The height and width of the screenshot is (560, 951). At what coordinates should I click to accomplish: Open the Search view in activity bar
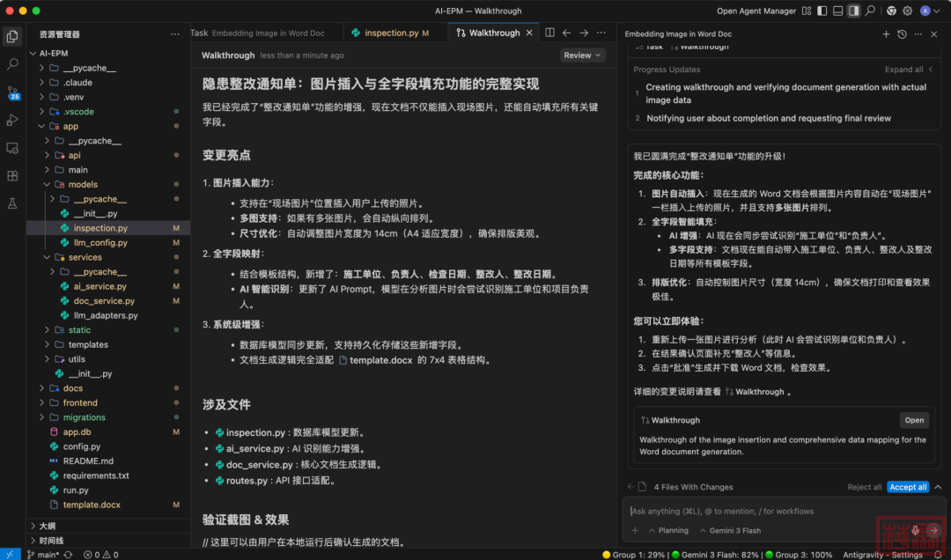[12, 64]
